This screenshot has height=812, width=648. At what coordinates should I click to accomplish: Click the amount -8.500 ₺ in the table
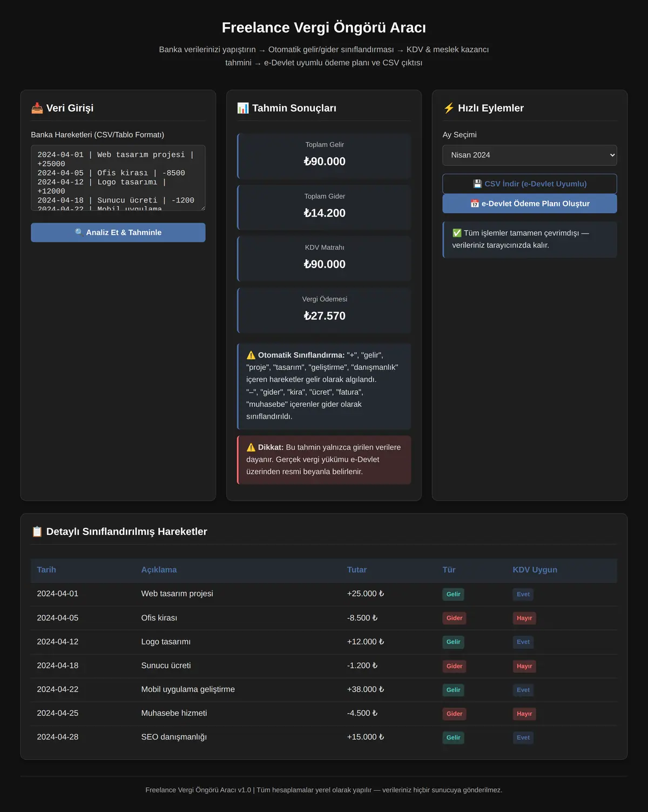click(362, 618)
